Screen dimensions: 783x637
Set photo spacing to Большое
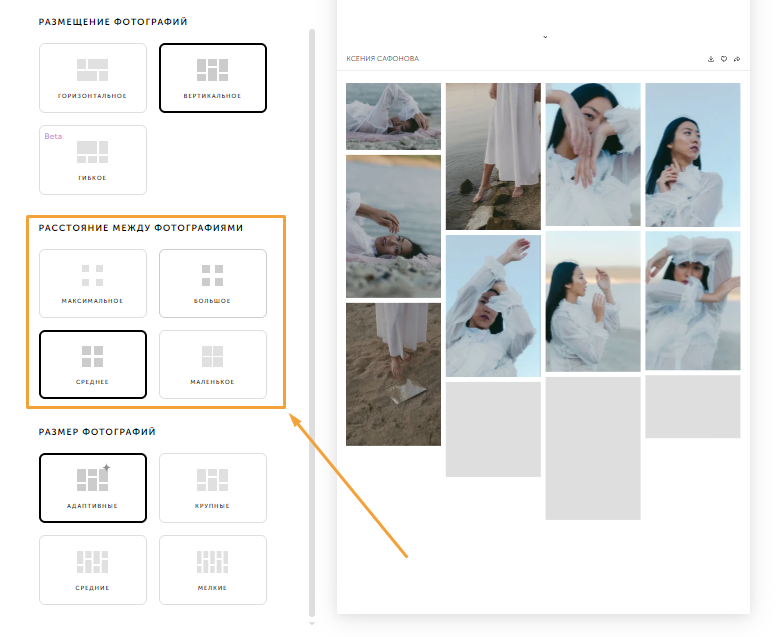[213, 283]
